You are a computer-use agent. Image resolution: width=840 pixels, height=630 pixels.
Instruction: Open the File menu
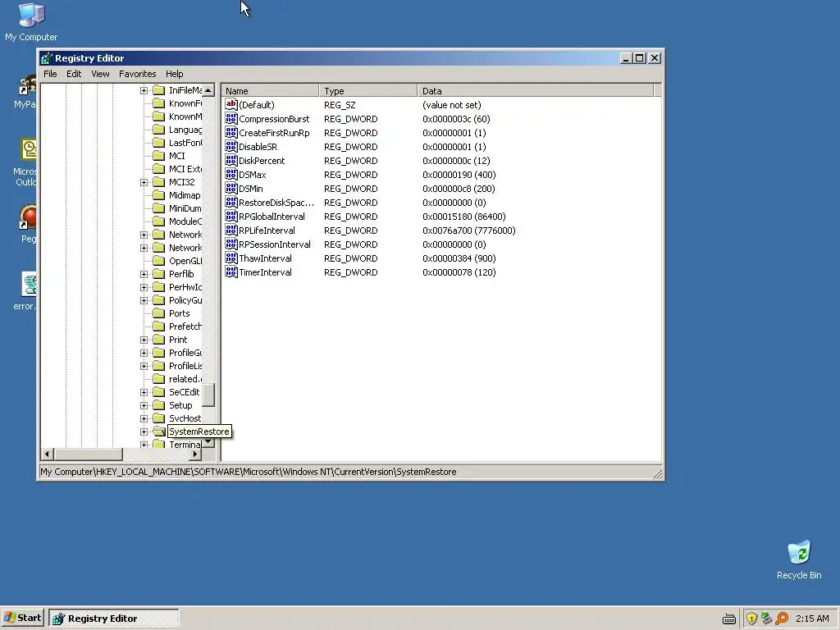pos(50,74)
